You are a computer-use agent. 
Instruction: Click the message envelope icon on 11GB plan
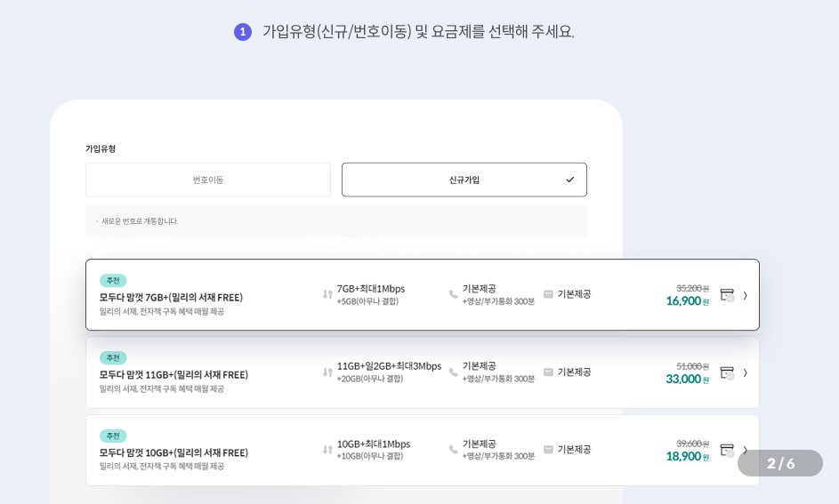(x=548, y=372)
